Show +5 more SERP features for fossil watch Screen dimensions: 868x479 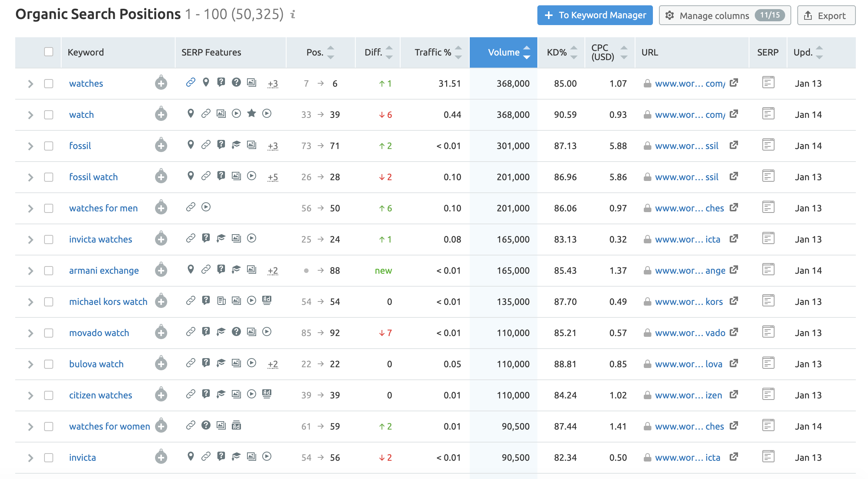pos(273,177)
